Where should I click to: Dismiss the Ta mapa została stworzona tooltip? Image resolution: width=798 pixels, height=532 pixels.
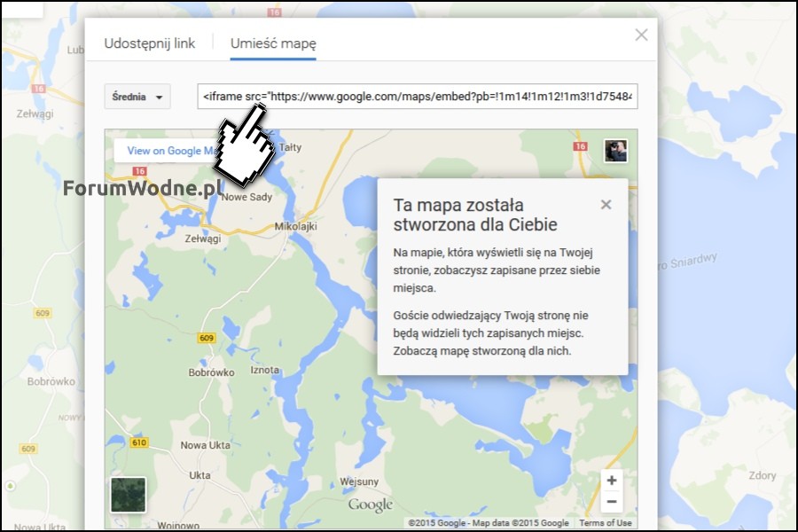tap(606, 205)
